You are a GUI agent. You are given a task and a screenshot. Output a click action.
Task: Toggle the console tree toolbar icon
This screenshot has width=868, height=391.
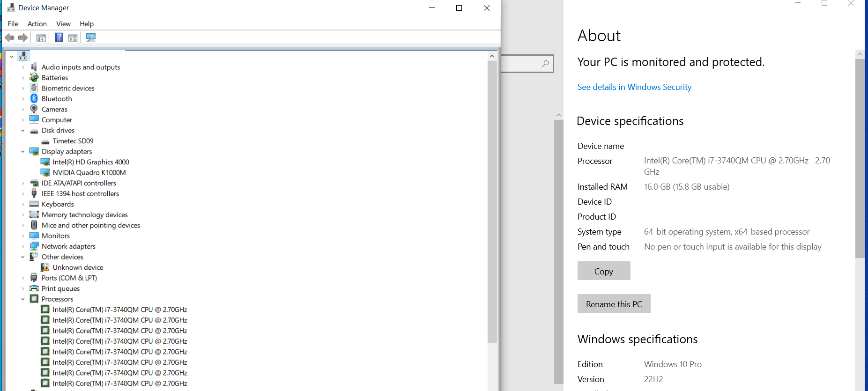pyautogui.click(x=41, y=37)
